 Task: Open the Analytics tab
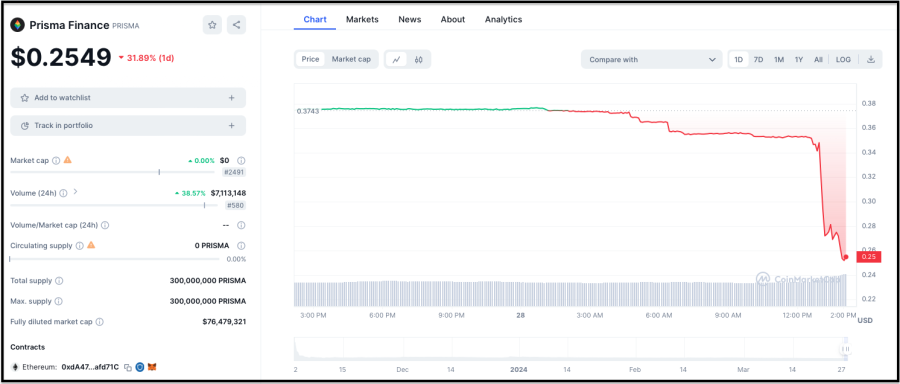click(503, 20)
